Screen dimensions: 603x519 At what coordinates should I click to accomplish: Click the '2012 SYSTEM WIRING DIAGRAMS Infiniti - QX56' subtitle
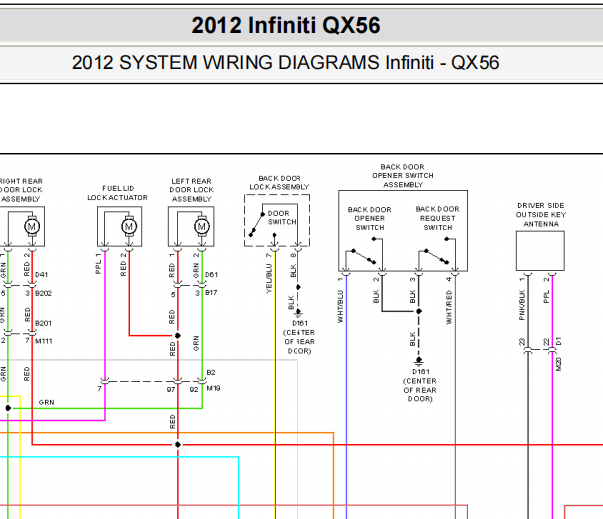point(285,63)
